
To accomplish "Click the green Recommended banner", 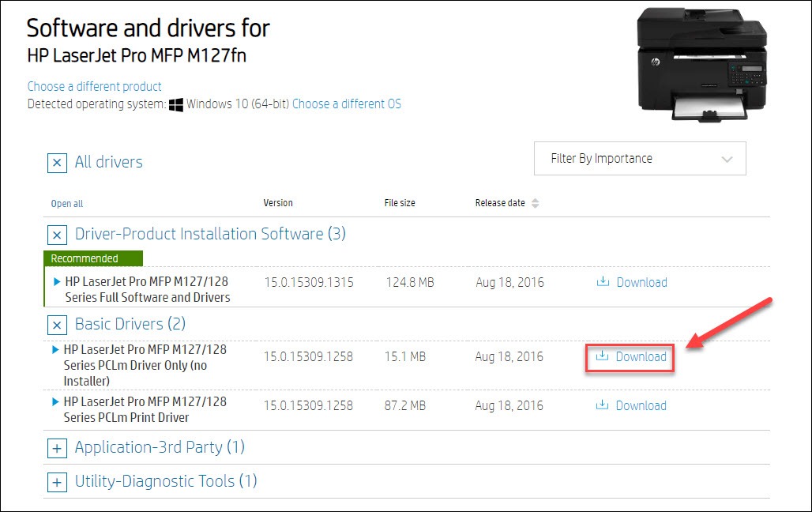I will pos(92,258).
